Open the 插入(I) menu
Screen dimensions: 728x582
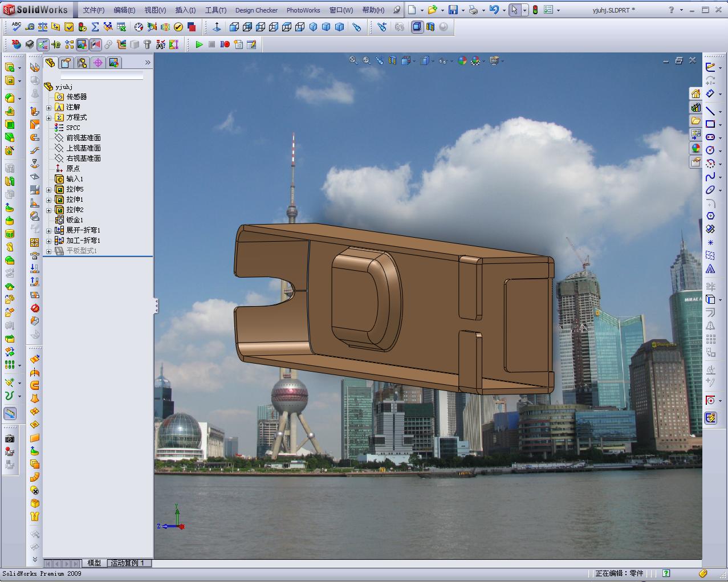pyautogui.click(x=185, y=10)
